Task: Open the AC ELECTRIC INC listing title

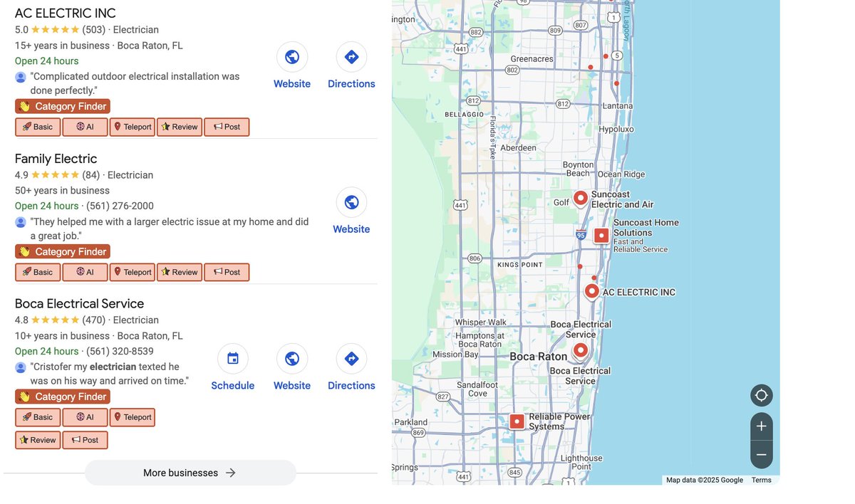Action: 65,13
